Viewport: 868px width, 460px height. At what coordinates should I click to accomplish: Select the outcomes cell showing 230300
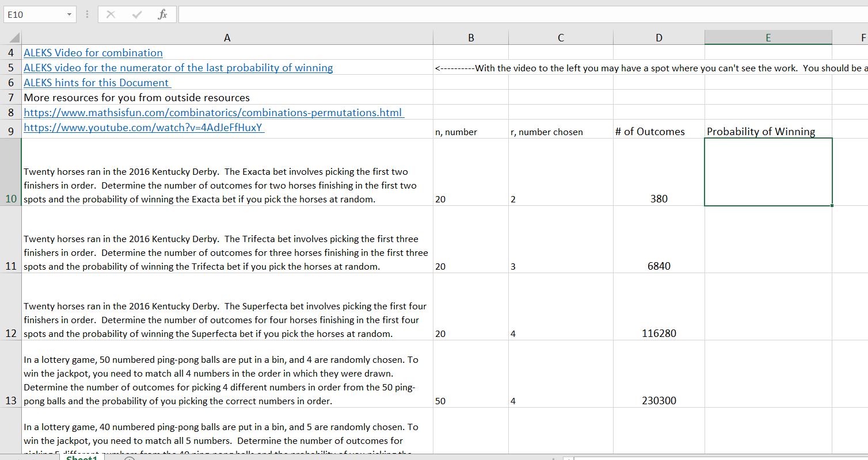pos(659,374)
